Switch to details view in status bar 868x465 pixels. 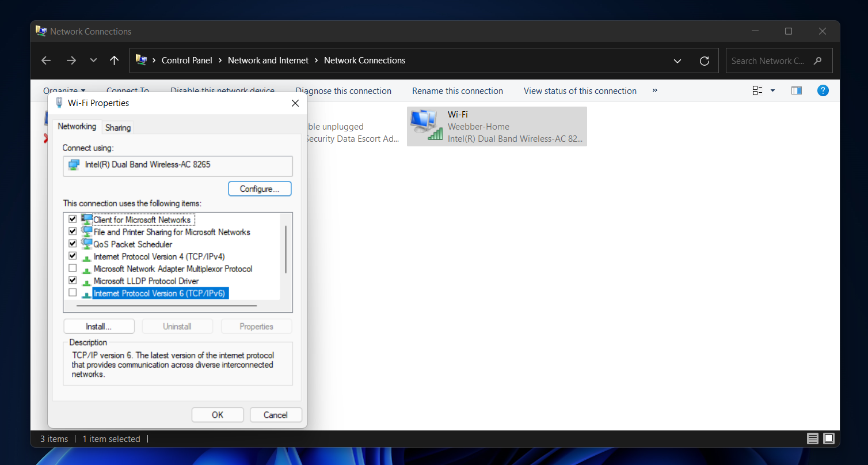813,439
